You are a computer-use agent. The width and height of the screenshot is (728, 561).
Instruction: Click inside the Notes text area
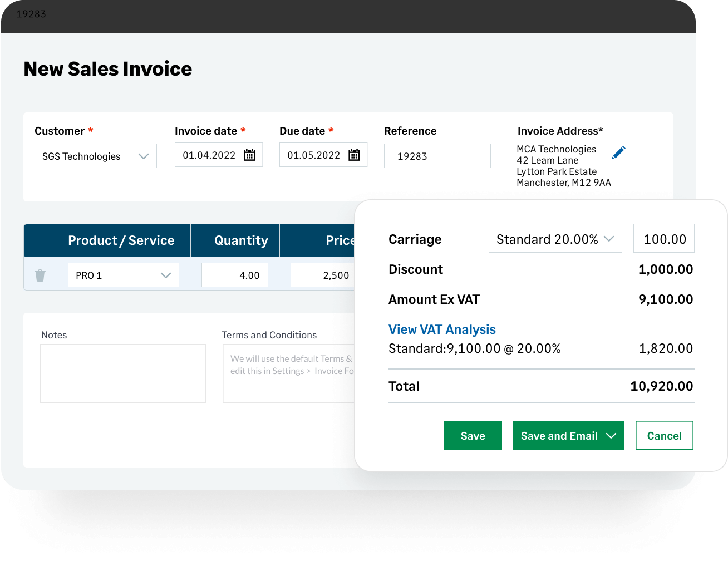tap(122, 373)
